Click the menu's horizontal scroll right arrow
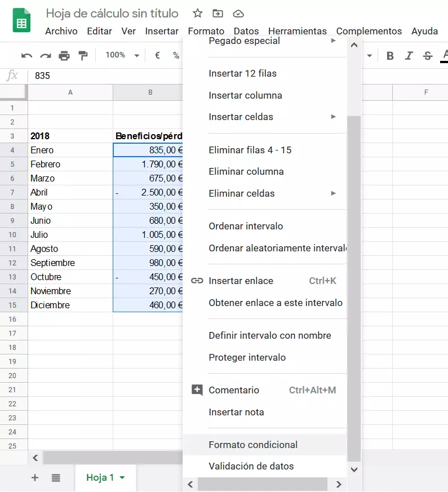Image resolution: width=448 pixels, height=492 pixels. click(339, 484)
